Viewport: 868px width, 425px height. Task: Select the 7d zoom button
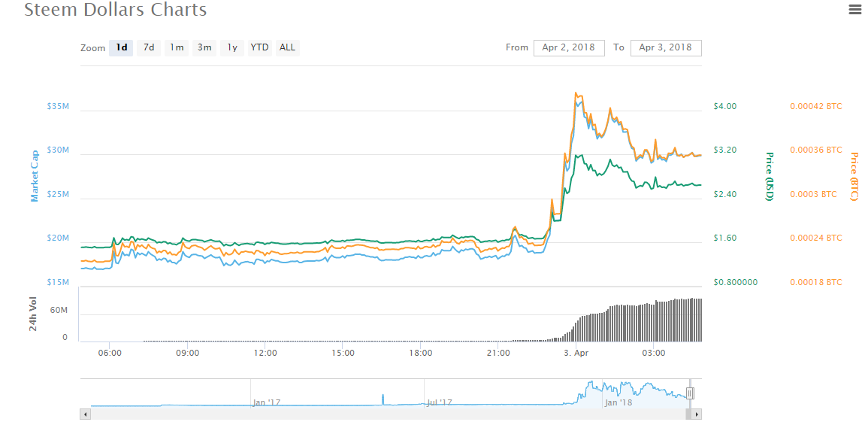click(x=149, y=47)
